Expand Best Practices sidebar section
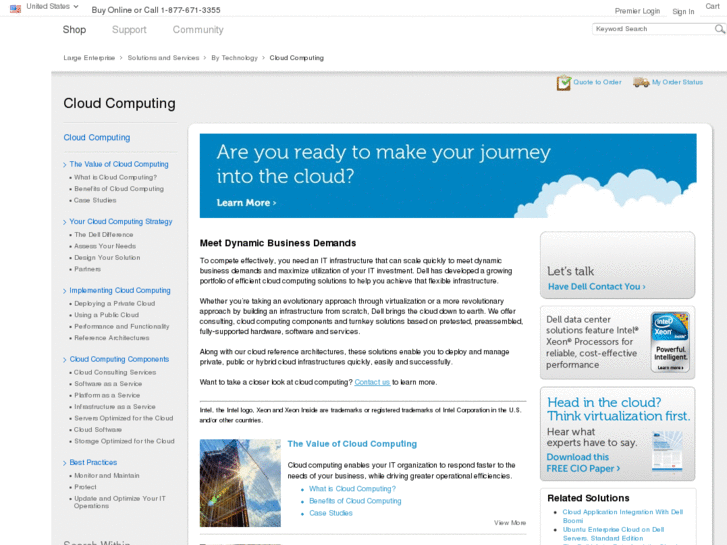 pyautogui.click(x=93, y=462)
